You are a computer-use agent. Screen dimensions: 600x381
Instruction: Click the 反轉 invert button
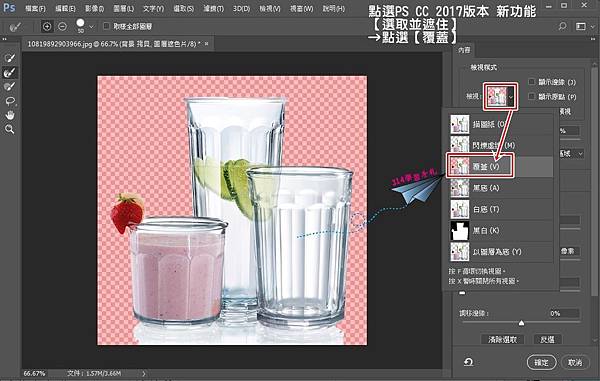tap(547, 339)
